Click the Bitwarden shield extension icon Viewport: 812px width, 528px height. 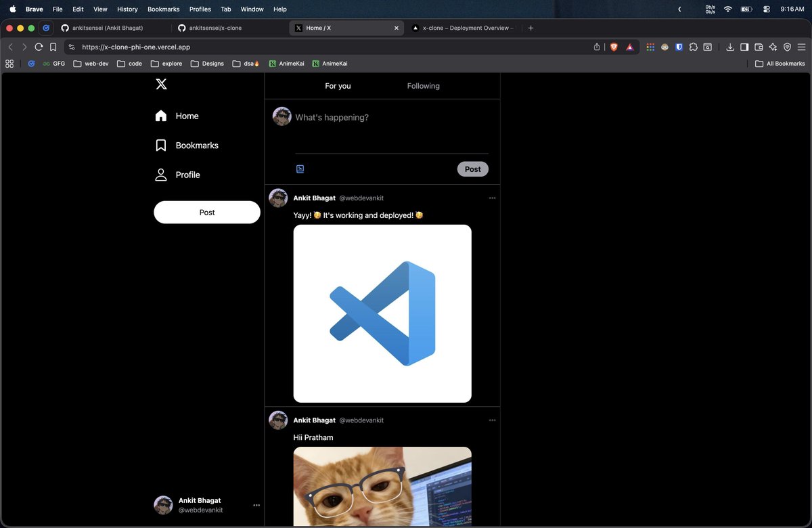pyautogui.click(x=679, y=47)
